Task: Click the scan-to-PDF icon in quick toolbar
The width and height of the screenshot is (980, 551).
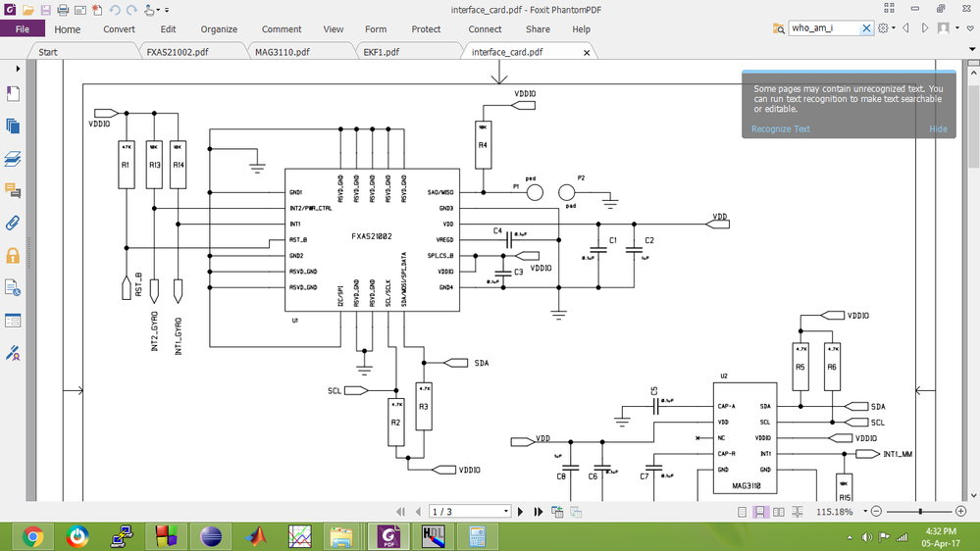Action: pyautogui.click(x=80, y=10)
